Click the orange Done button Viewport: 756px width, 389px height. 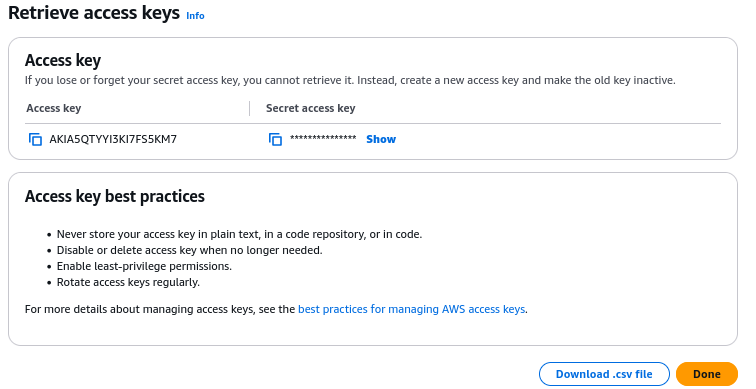coord(707,374)
